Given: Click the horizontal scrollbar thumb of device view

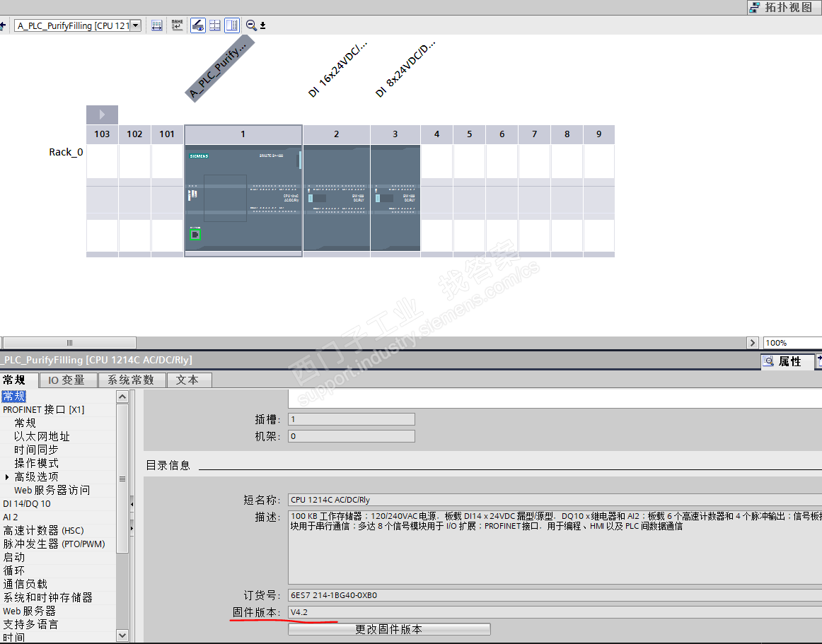Looking at the screenshot, I should tap(70, 343).
